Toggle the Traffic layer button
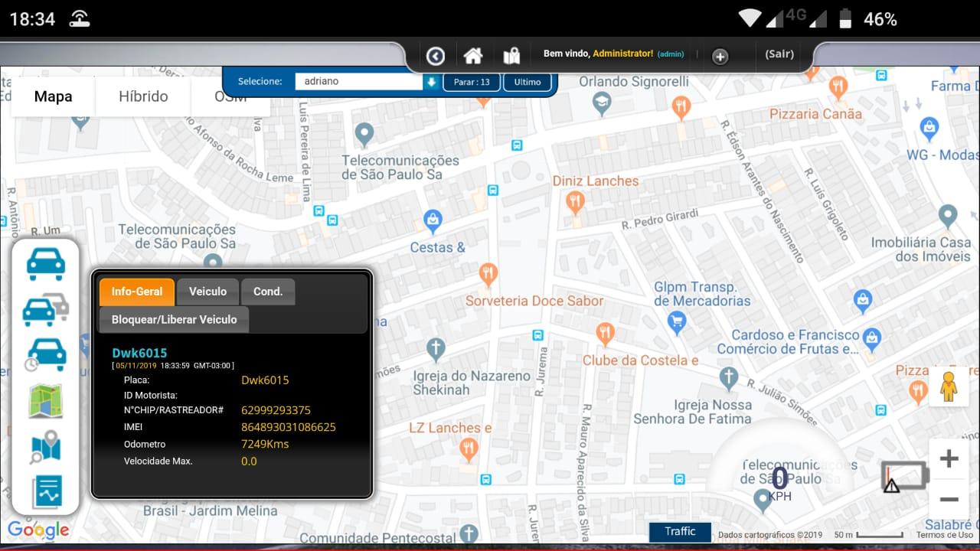The width and height of the screenshot is (980, 551). (680, 532)
